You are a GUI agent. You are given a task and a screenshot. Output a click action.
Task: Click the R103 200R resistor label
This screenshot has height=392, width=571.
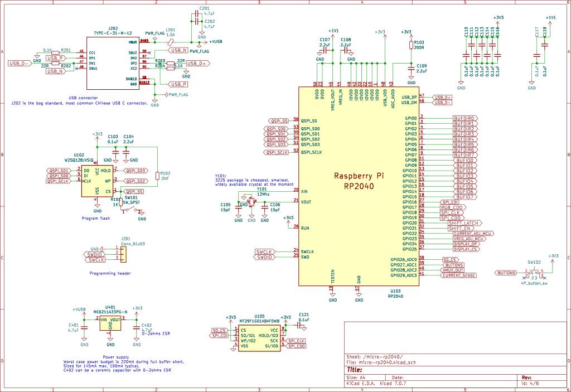point(419,45)
